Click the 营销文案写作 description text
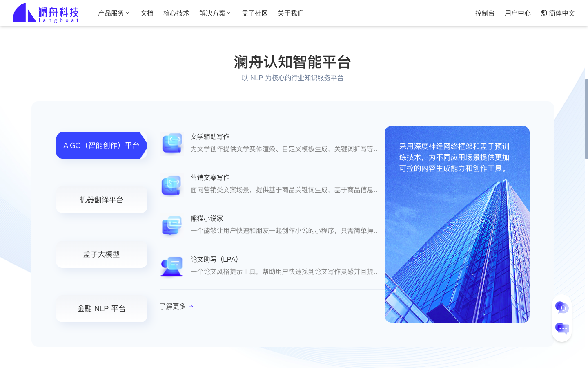 click(x=285, y=190)
